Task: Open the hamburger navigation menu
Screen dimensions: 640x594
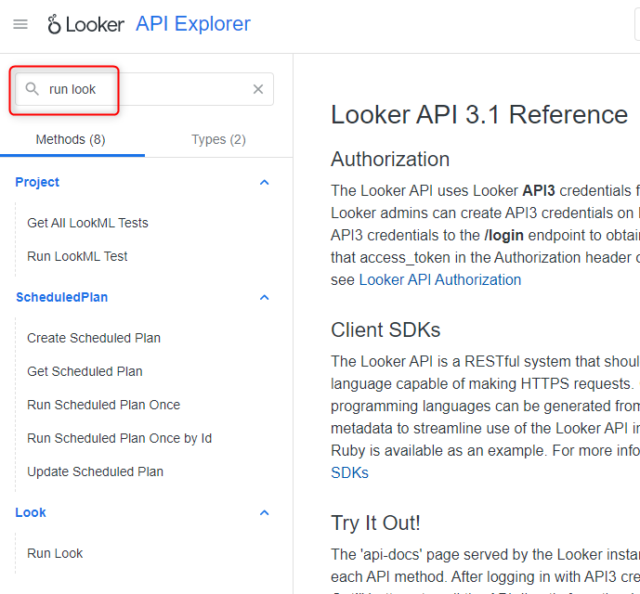Action: (20, 24)
